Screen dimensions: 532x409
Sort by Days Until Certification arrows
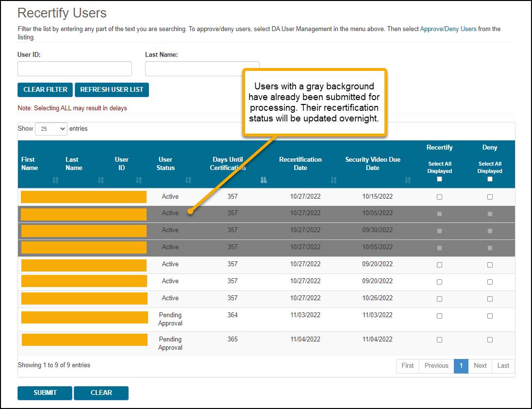click(x=264, y=180)
